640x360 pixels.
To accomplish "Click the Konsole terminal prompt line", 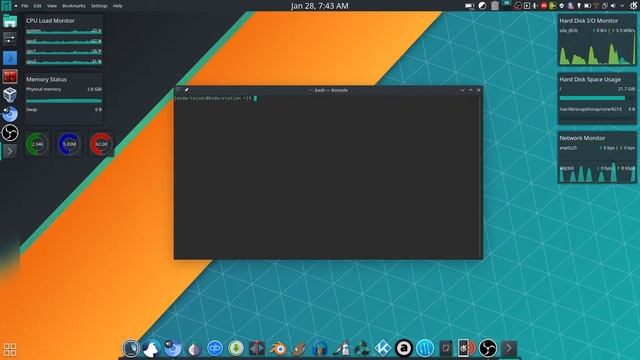I will click(x=216, y=98).
